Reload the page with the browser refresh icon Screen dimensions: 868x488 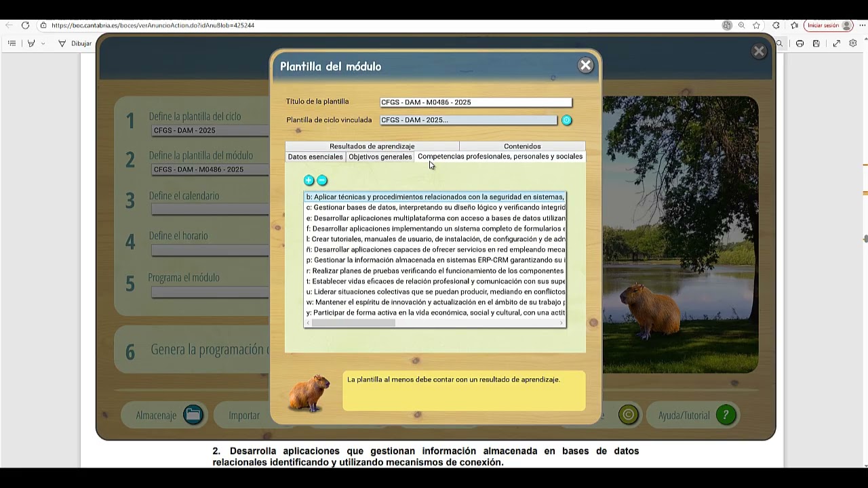[25, 25]
